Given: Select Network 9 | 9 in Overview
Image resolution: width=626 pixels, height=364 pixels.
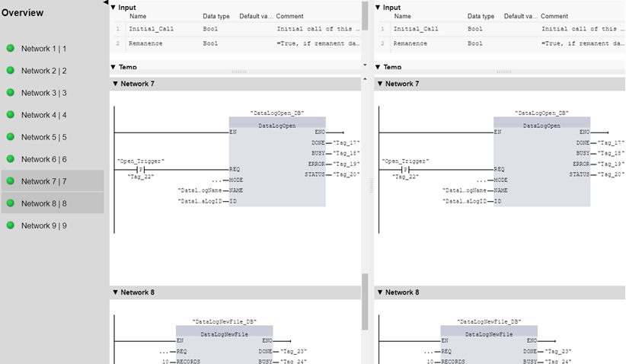Looking at the screenshot, I should tap(53, 225).
